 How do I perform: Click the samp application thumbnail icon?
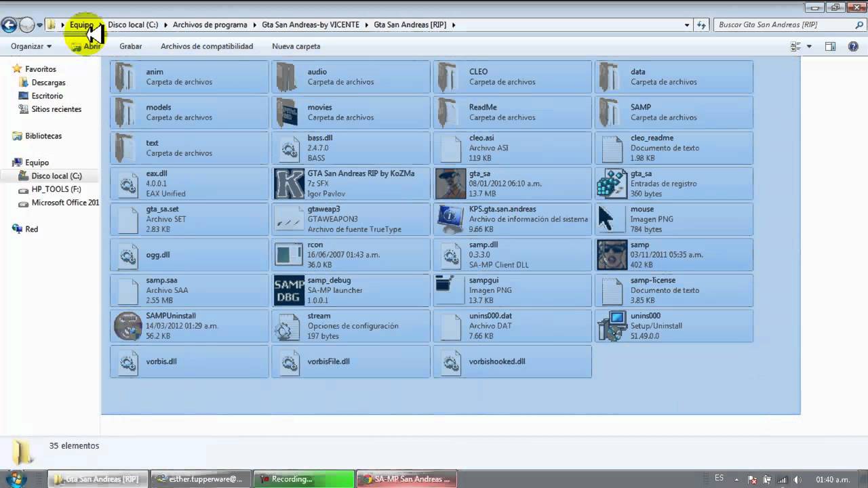[x=612, y=255]
